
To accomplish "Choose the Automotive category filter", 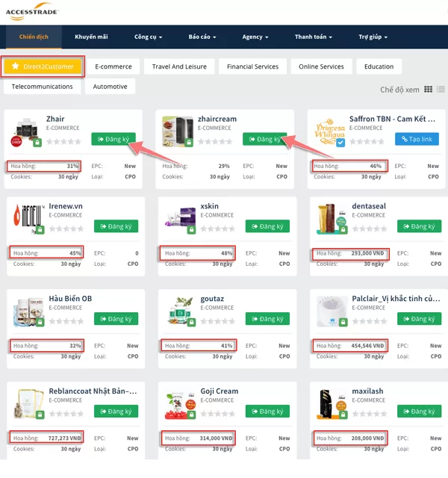I will pos(110,87).
